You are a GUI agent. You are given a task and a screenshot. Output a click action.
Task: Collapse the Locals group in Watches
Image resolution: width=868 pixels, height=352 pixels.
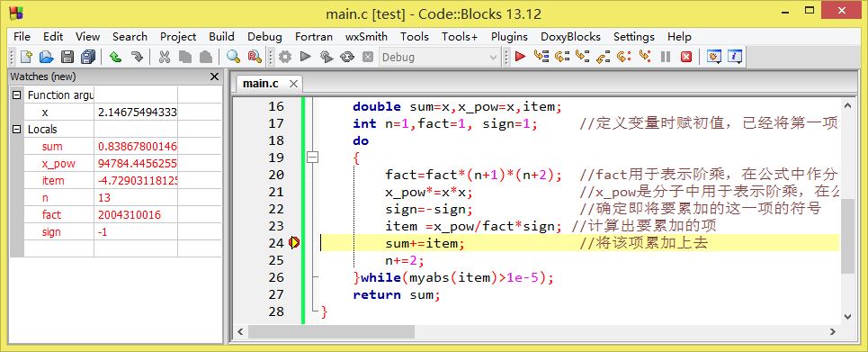pos(16,129)
